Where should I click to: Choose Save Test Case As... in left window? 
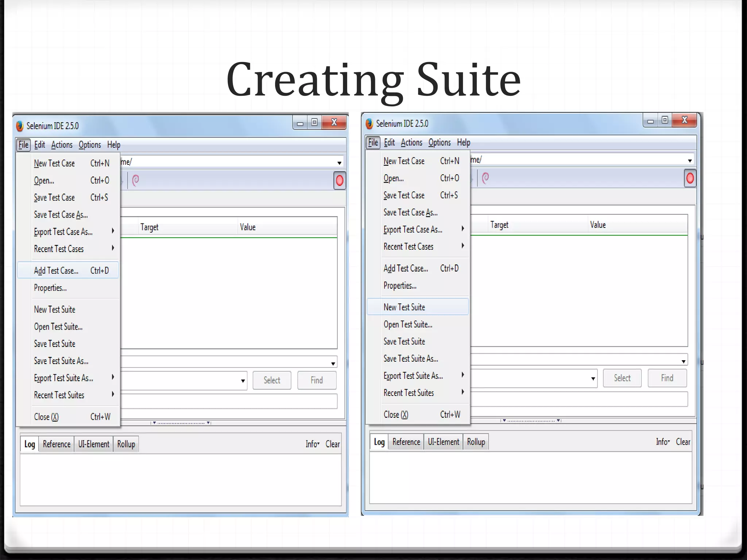[x=68, y=215]
